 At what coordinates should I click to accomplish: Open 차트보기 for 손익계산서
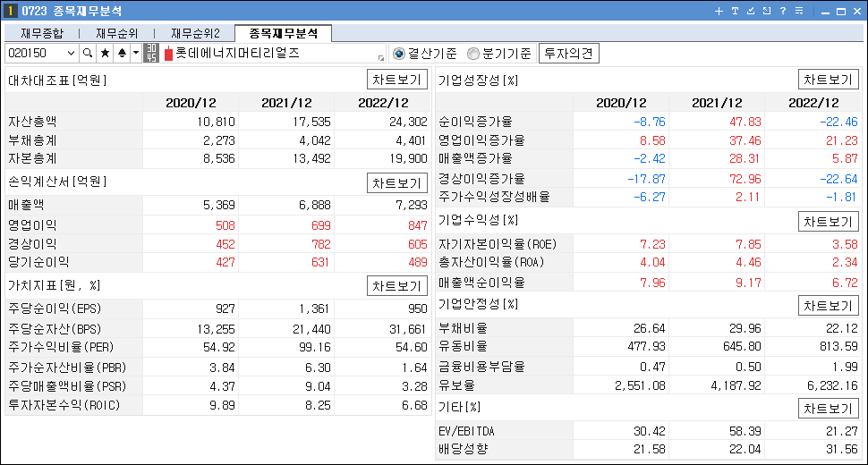click(x=397, y=183)
